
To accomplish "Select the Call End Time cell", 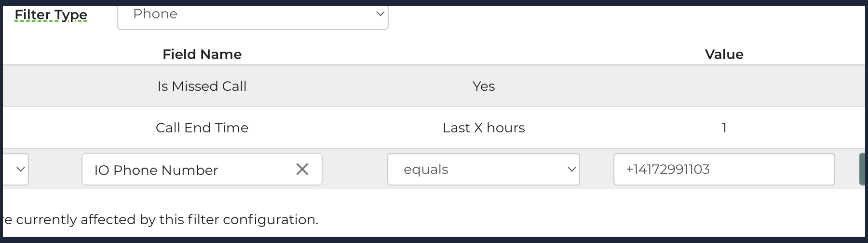I will coord(202,128).
